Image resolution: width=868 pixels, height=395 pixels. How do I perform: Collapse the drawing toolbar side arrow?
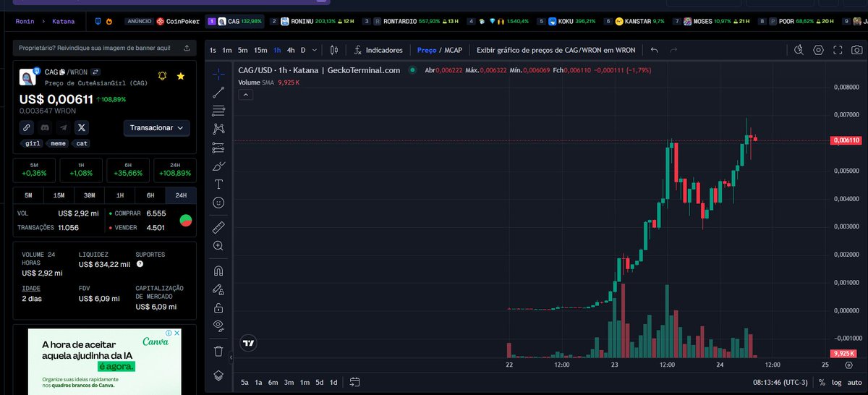231,357
